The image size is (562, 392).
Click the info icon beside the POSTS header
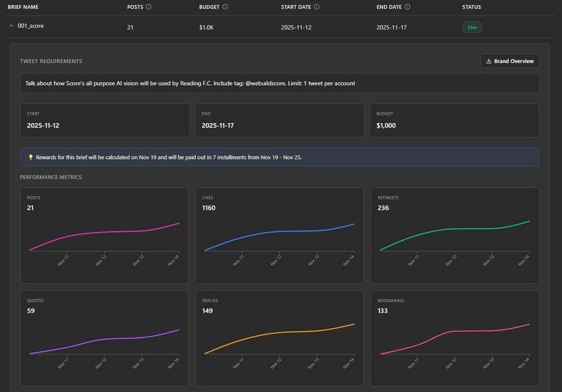click(x=149, y=7)
